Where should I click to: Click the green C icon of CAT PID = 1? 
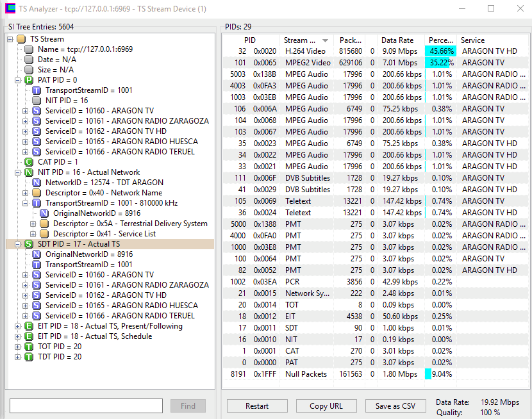[x=29, y=162]
